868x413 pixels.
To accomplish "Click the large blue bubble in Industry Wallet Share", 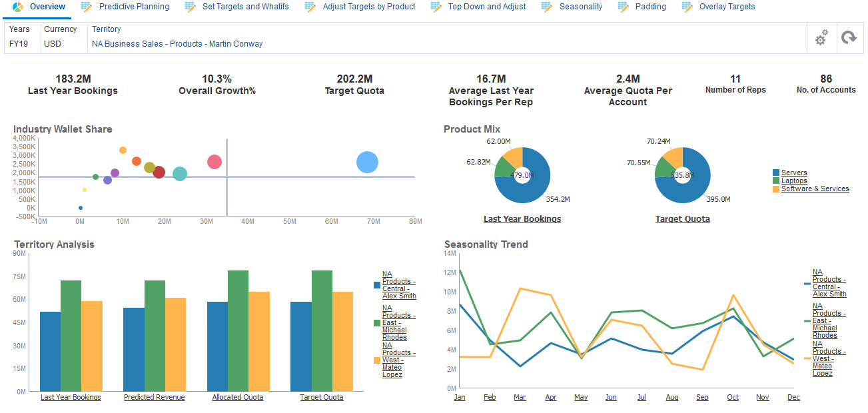I will pyautogui.click(x=367, y=162).
